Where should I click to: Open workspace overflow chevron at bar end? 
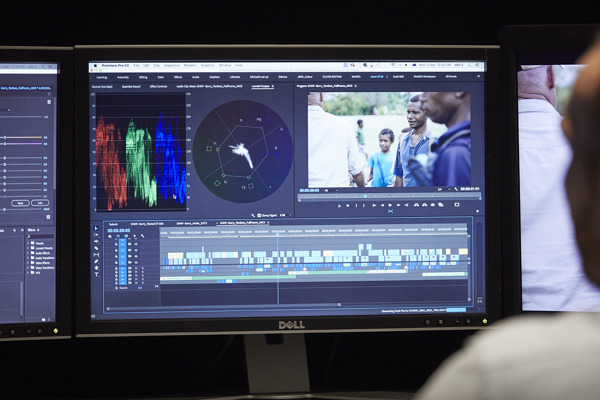478,77
